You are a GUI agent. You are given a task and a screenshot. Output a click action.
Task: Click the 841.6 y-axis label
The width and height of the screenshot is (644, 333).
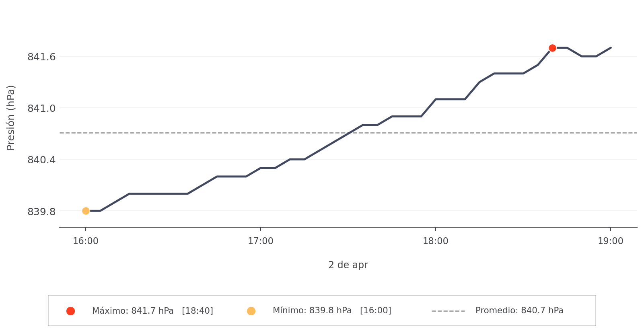pos(41,57)
